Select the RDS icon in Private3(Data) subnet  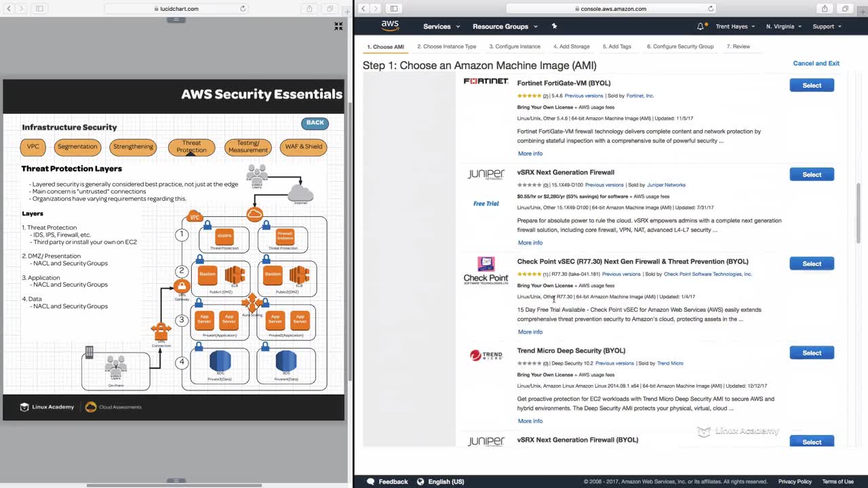(x=220, y=361)
